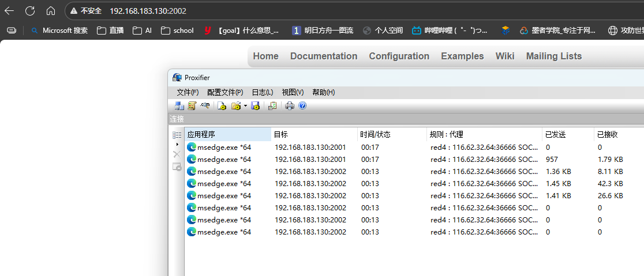Open the Examples page link
The height and width of the screenshot is (276, 644).
click(x=462, y=56)
